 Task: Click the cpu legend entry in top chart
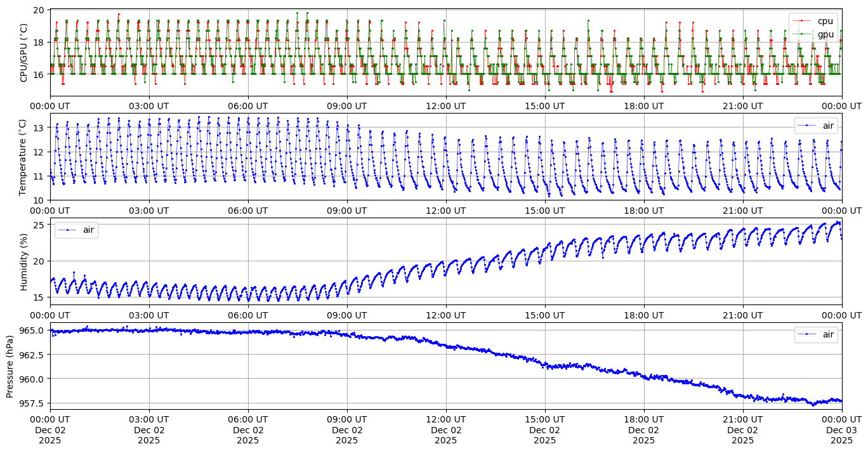tap(825, 21)
